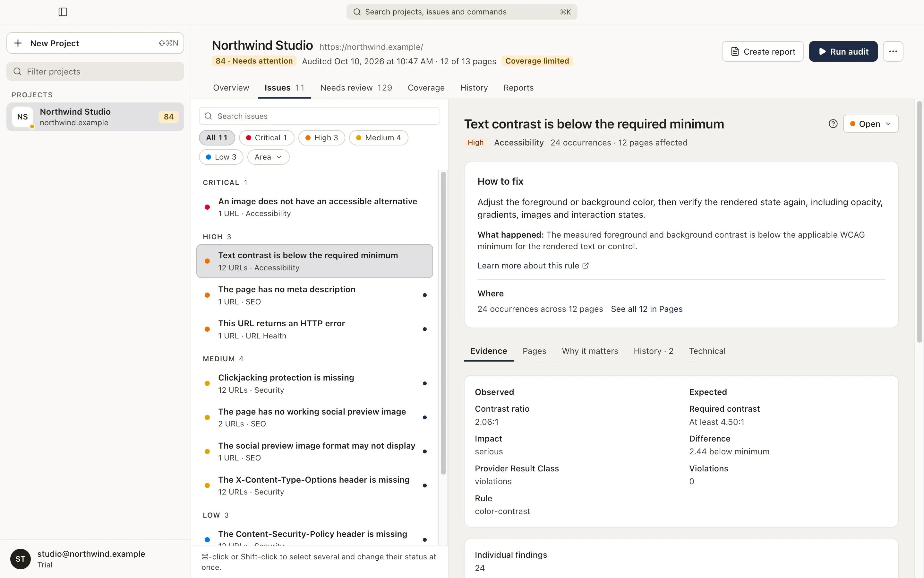Switch to the Why it matters tab
The image size is (924, 578).
pos(590,351)
